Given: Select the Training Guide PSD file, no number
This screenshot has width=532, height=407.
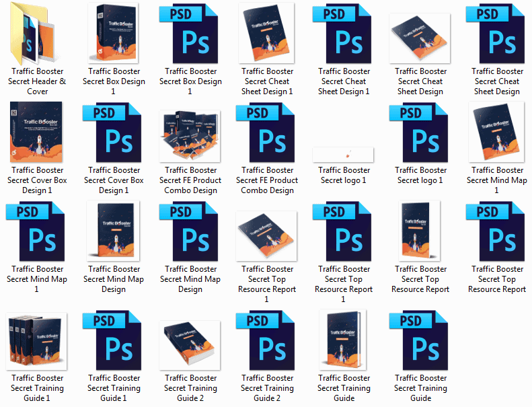Looking at the screenshot, I should (x=419, y=340).
